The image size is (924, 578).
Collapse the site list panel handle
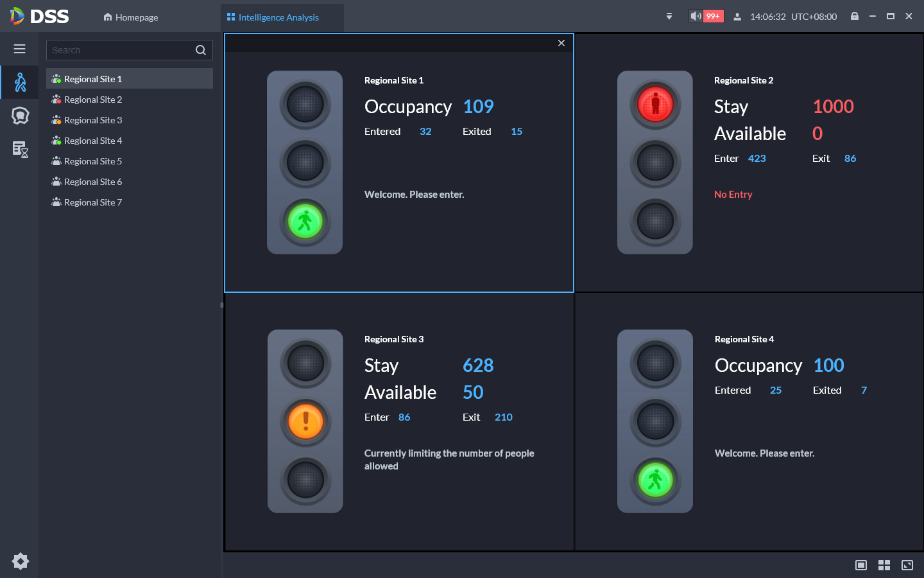[x=222, y=305]
